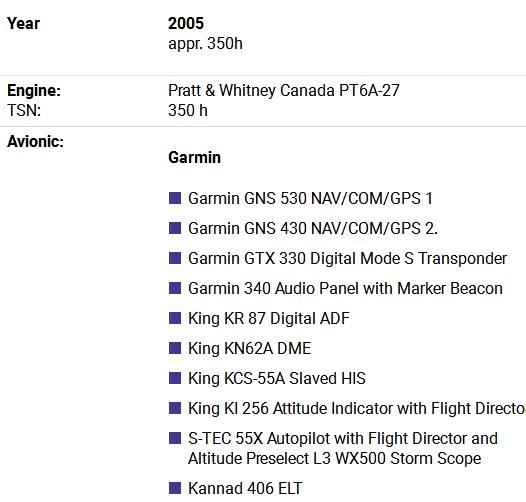Click the bold Garmin subheading
The width and height of the screenshot is (526, 502).
[x=195, y=157]
